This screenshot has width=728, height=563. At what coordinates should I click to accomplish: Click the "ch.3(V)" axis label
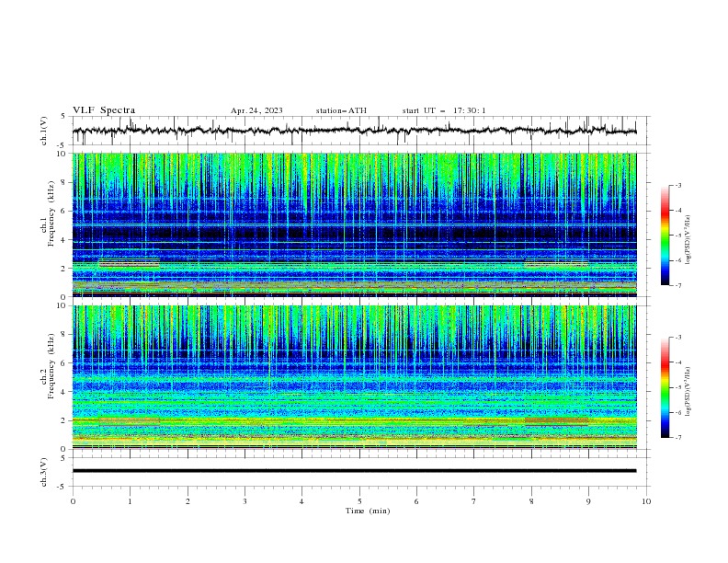44,472
